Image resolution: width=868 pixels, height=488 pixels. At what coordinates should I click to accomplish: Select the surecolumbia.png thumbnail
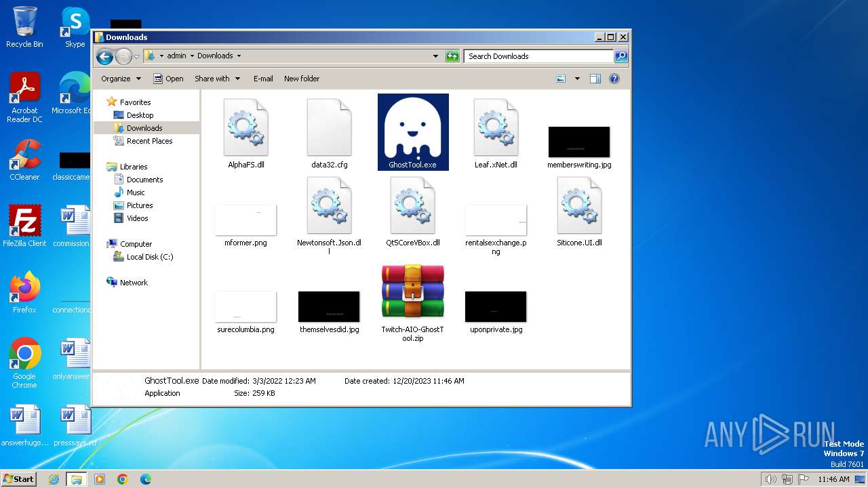245,306
